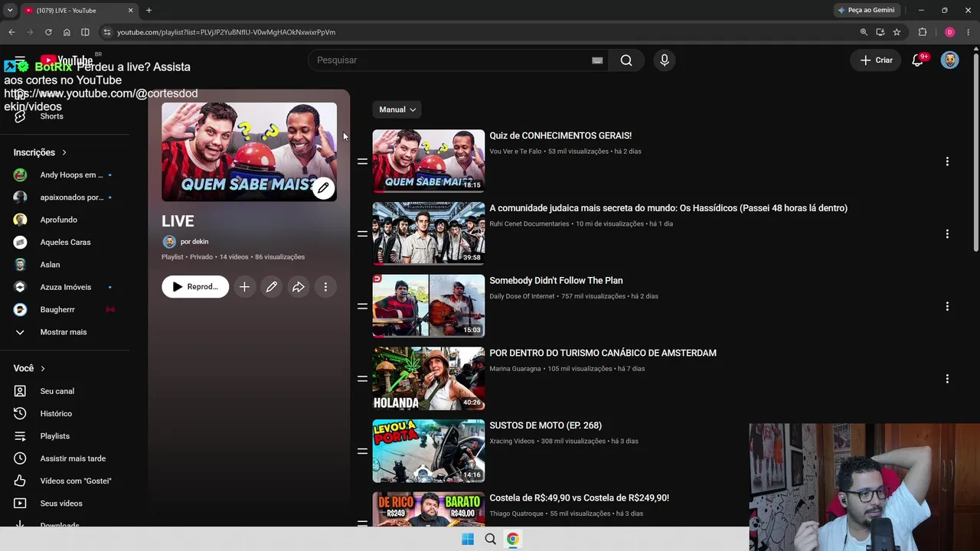Open Aqueles Caras subscription in the sidebar
Image resolution: width=980 pixels, height=551 pixels.
pos(65,242)
